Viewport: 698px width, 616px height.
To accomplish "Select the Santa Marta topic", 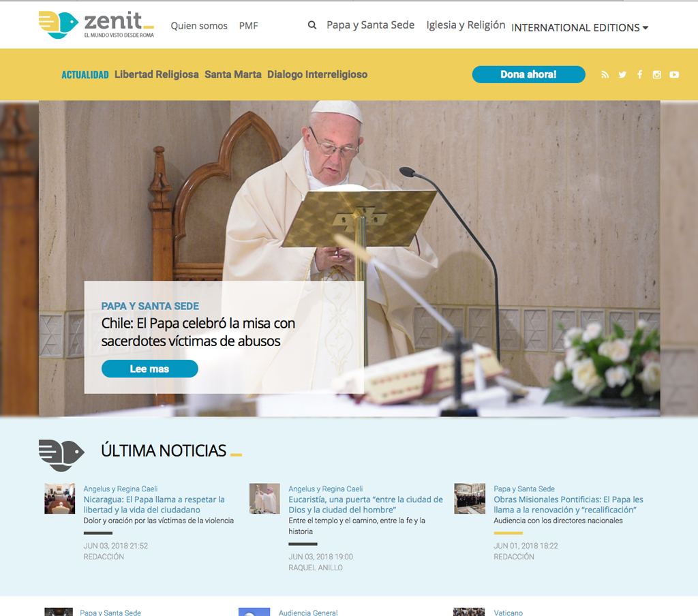I will (x=233, y=74).
